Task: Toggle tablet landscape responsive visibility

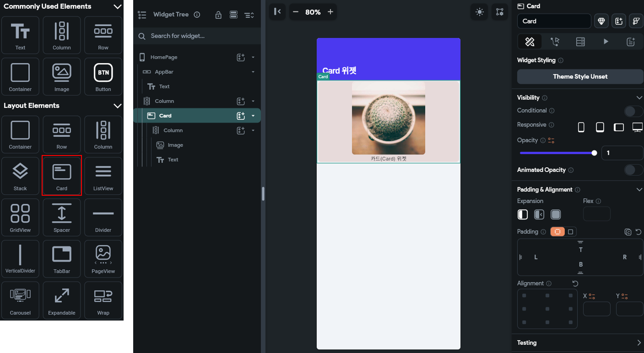Action: (619, 127)
